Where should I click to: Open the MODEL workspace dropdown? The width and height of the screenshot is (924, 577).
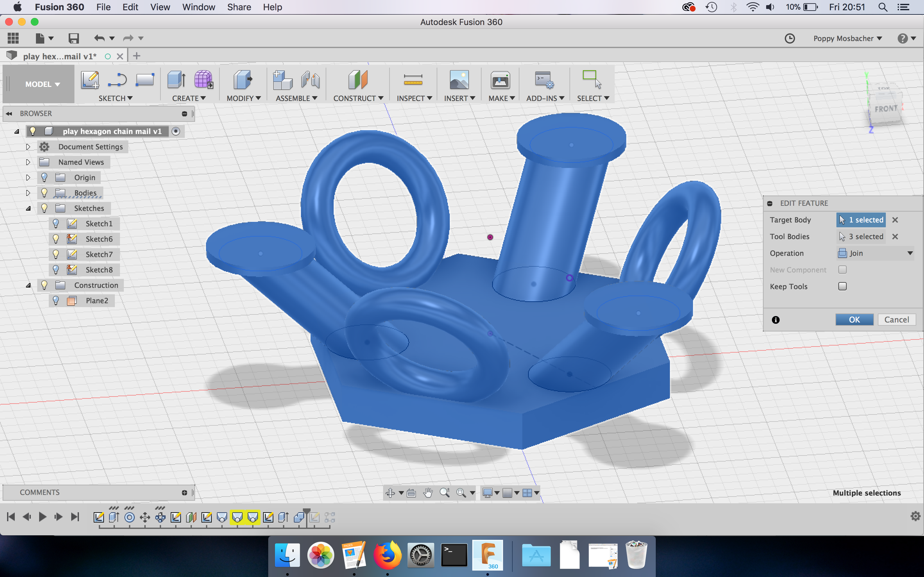[x=42, y=84]
